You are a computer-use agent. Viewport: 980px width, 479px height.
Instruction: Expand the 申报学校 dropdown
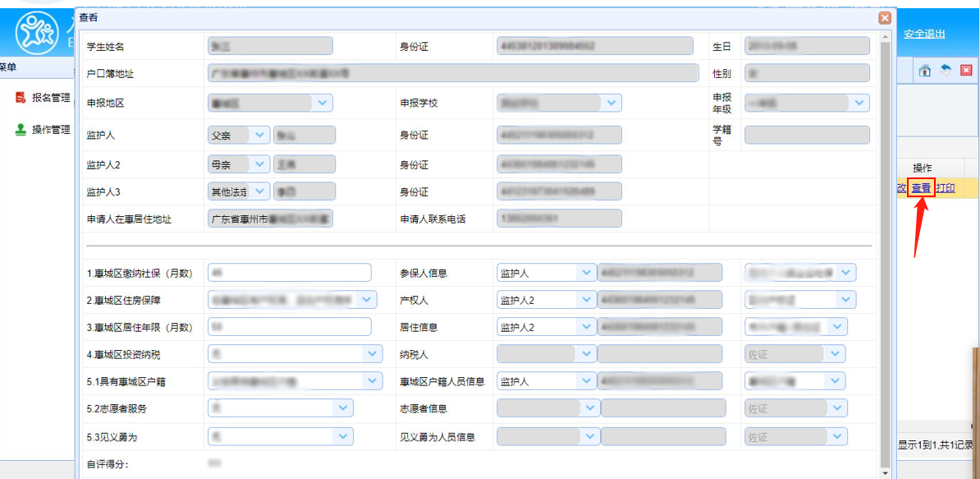pyautogui.click(x=611, y=103)
